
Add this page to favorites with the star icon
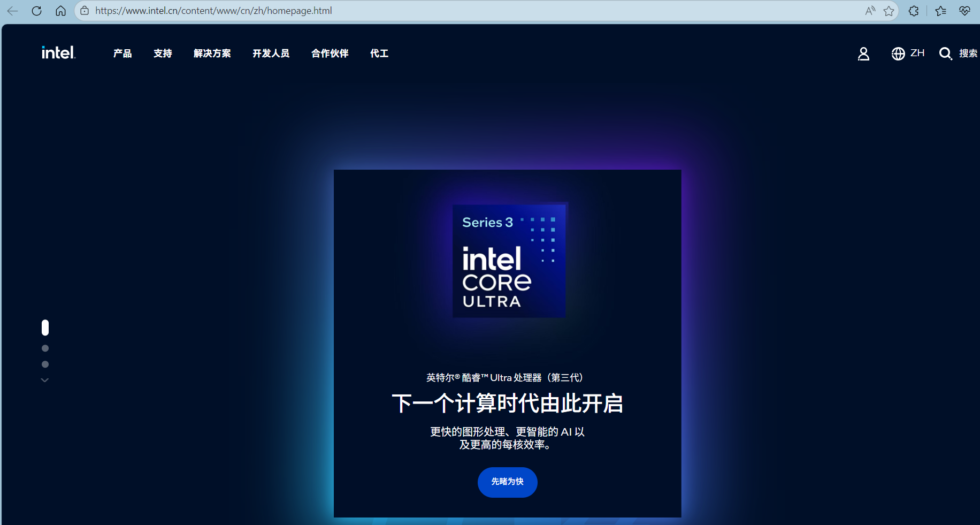(x=889, y=11)
